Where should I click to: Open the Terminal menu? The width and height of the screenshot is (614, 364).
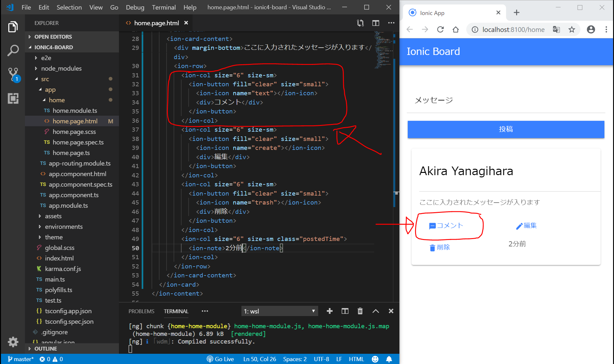(163, 7)
